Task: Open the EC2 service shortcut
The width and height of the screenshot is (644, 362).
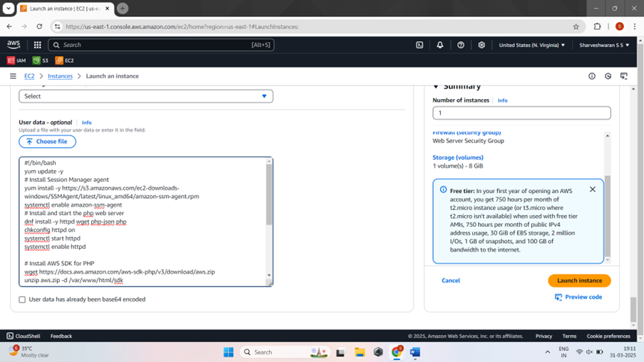Action: click(64, 61)
